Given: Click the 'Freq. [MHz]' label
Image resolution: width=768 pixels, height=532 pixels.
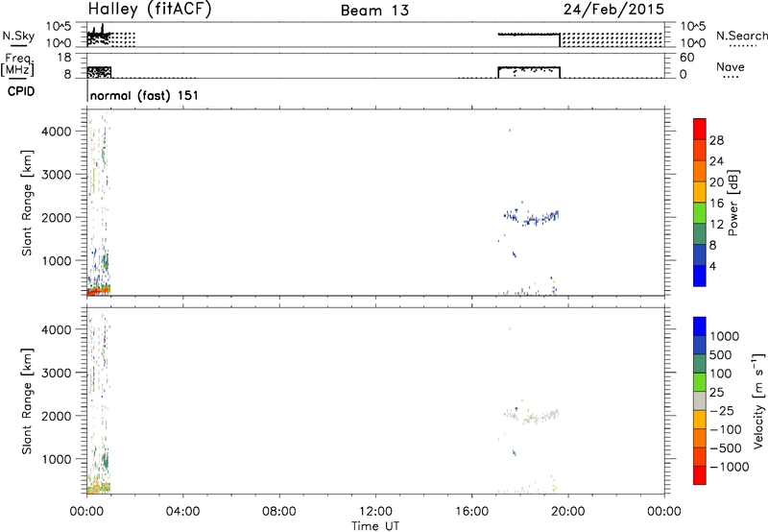Looking at the screenshot, I should coord(19,64).
